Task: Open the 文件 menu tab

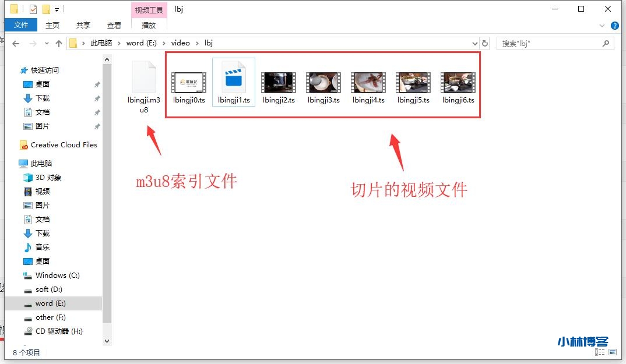Action: pos(21,25)
